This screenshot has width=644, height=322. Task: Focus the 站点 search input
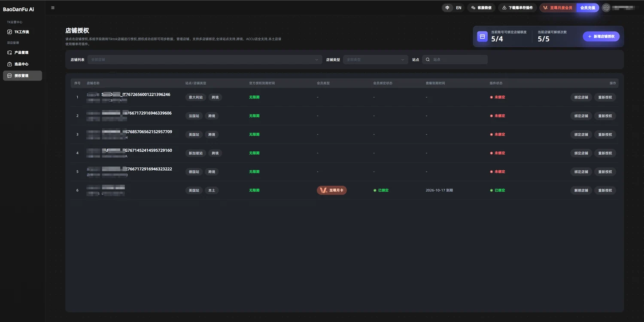click(455, 60)
